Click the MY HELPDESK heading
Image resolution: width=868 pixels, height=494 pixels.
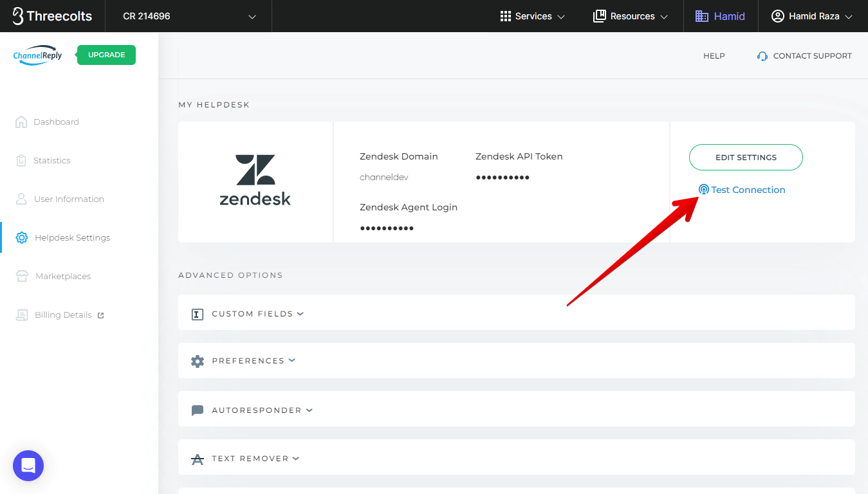coord(214,105)
